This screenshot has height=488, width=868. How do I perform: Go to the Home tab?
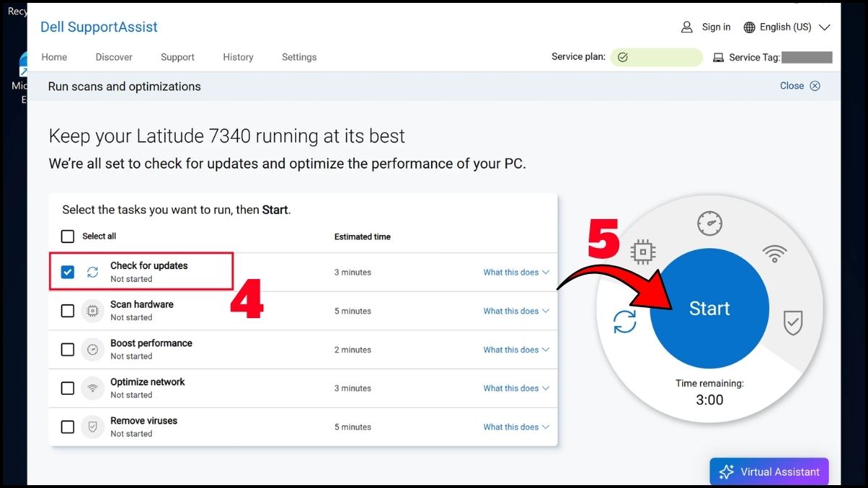click(x=54, y=57)
